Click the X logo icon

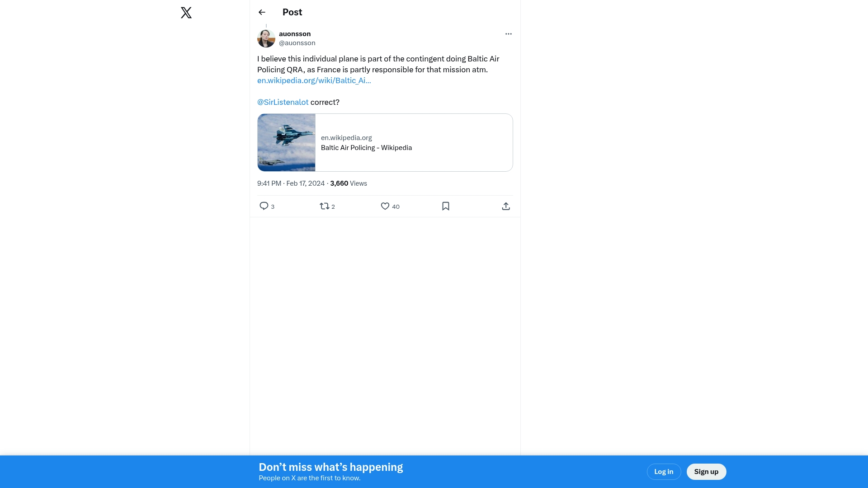pos(186,13)
